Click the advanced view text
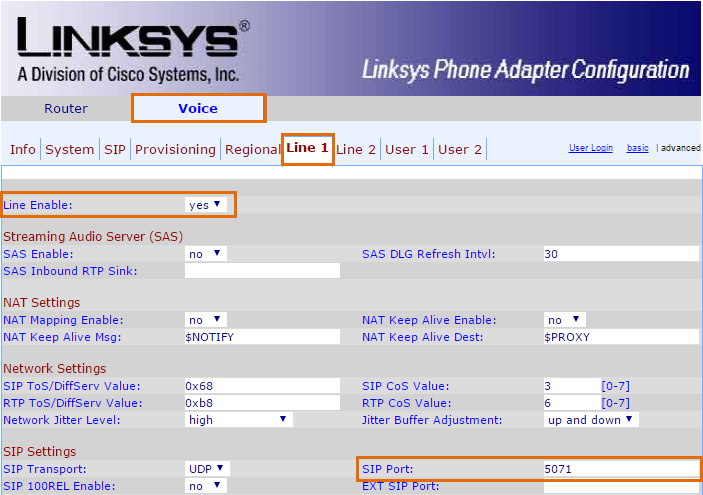 (x=680, y=148)
